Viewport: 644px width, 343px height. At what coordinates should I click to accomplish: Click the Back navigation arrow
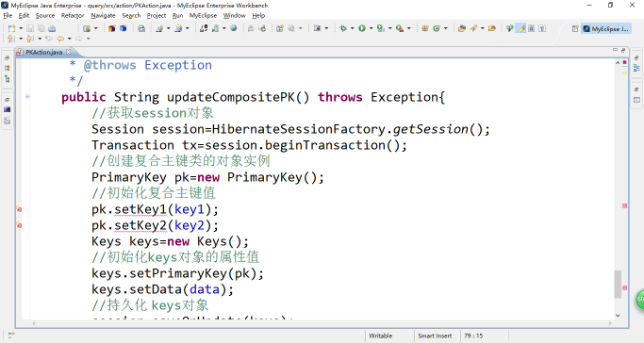pos(60,38)
